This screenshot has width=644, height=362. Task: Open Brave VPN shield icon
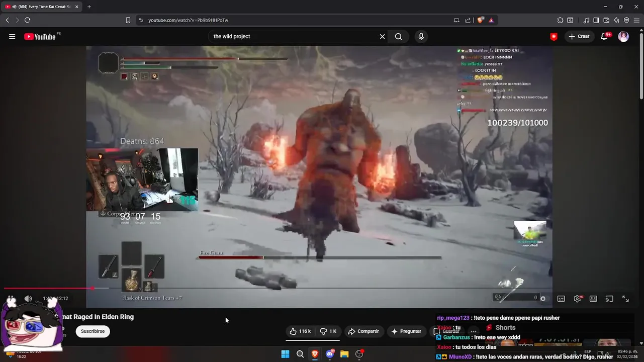tap(626, 20)
